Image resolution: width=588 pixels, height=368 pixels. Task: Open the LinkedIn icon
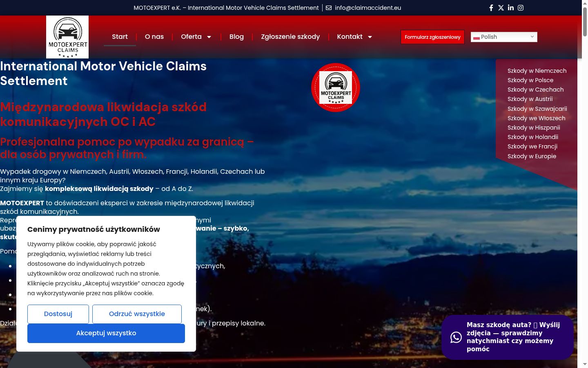click(511, 8)
